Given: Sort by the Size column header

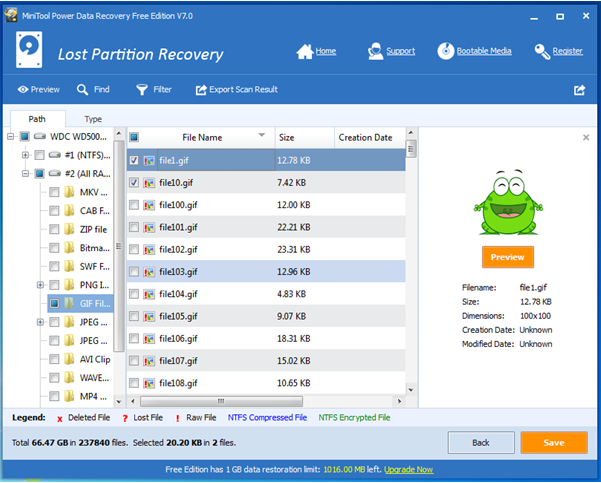Looking at the screenshot, I should click(305, 138).
